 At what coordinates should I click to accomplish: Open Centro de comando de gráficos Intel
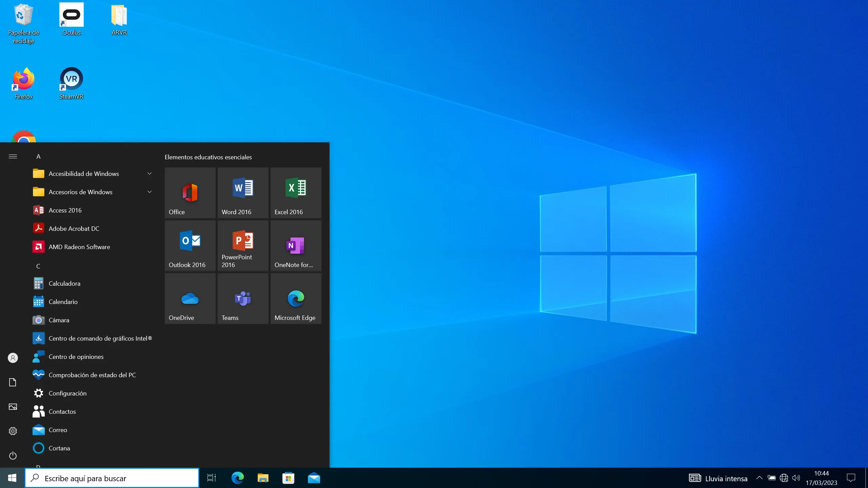[92, 338]
